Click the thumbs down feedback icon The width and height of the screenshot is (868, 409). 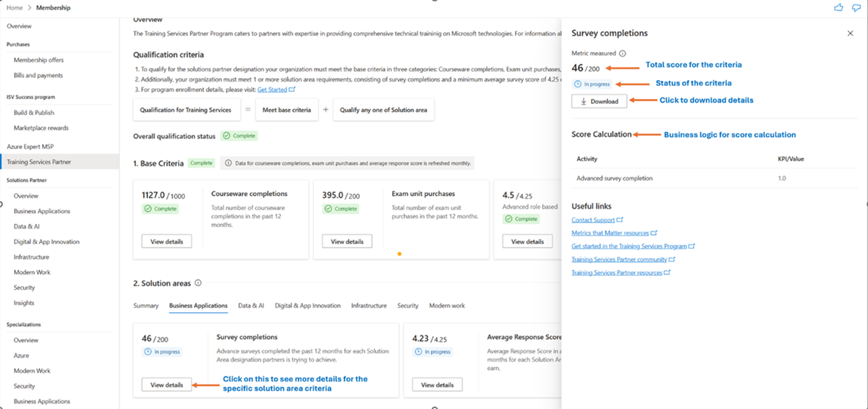[x=856, y=7]
